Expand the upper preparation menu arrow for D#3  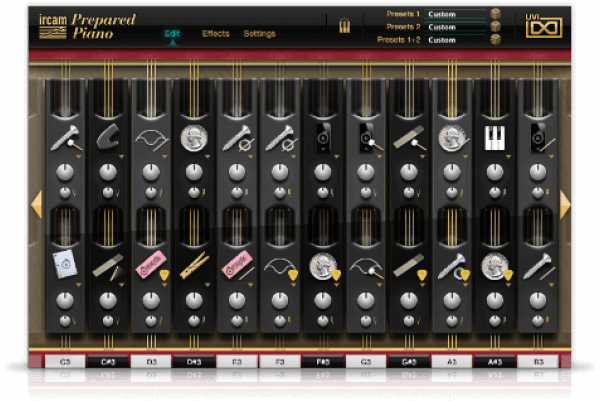pyautogui.click(x=207, y=157)
